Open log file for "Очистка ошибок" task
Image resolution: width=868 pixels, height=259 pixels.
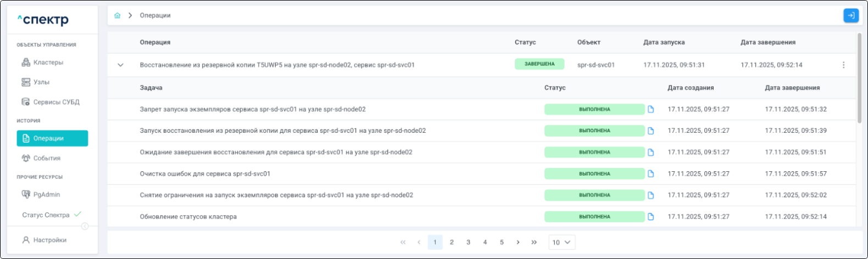coord(651,174)
